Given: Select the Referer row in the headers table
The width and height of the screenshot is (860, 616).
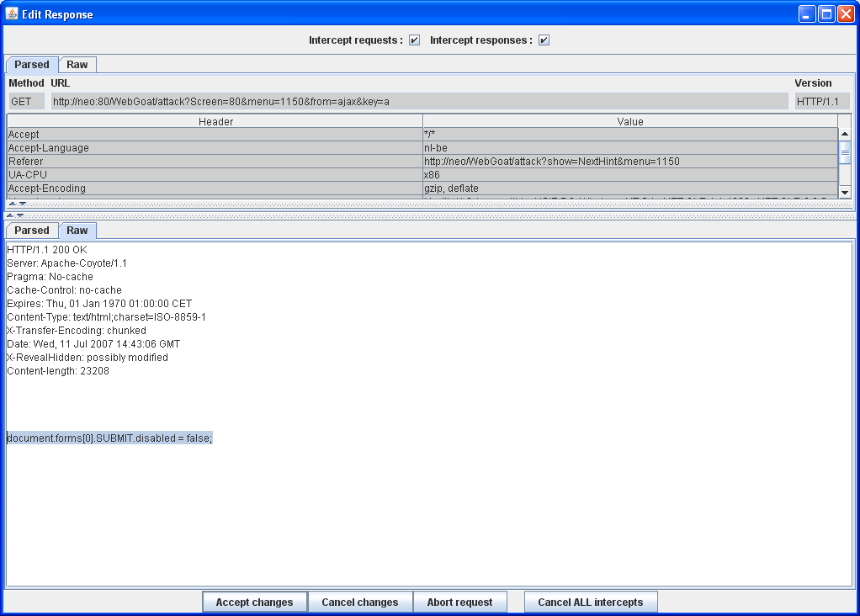Looking at the screenshot, I should (215, 162).
